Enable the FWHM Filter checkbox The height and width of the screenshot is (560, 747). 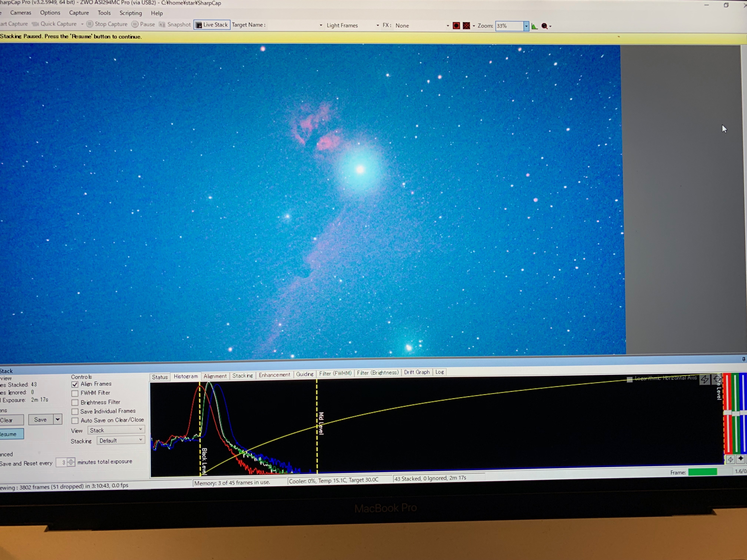click(75, 393)
